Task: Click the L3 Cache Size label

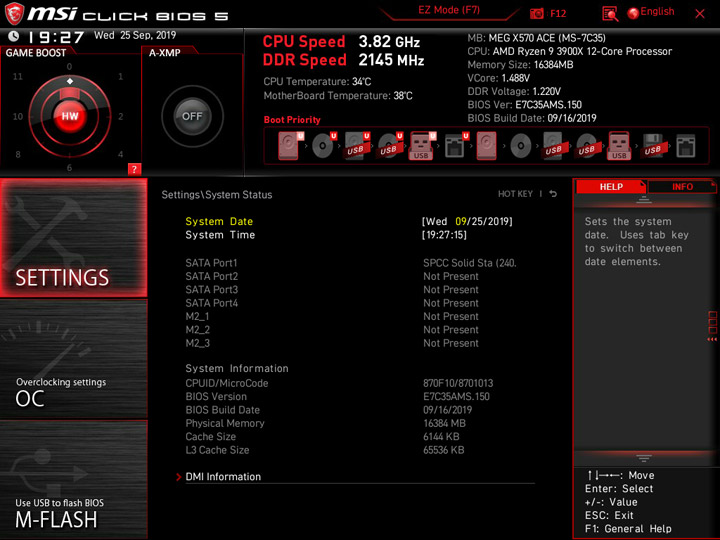Action: pos(217,450)
